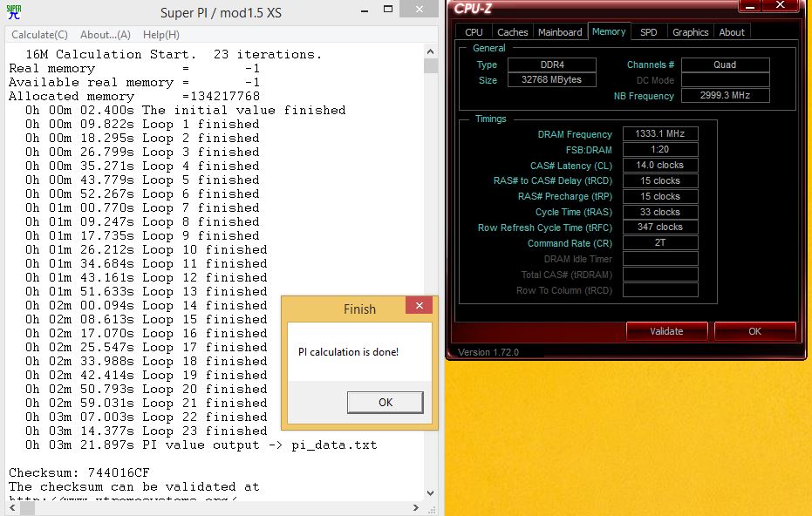Open the SPD tab in CPU-Z

click(x=648, y=32)
